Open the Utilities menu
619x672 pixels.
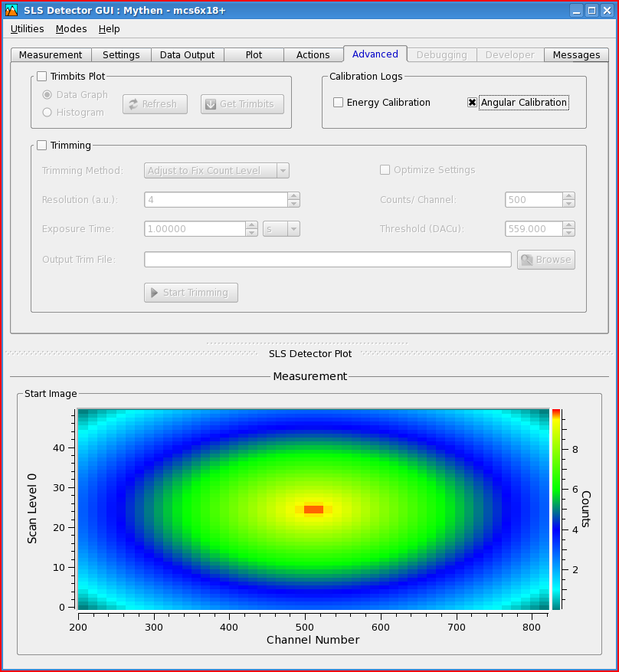(x=27, y=29)
